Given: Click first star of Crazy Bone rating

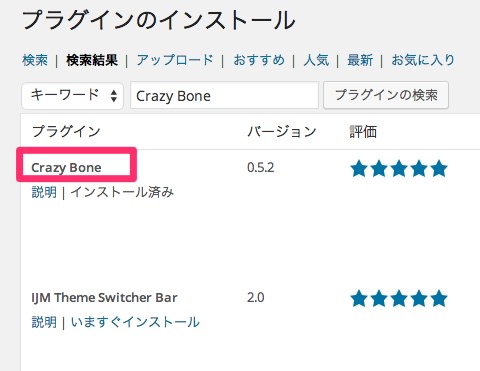Looking at the screenshot, I should click(359, 168).
